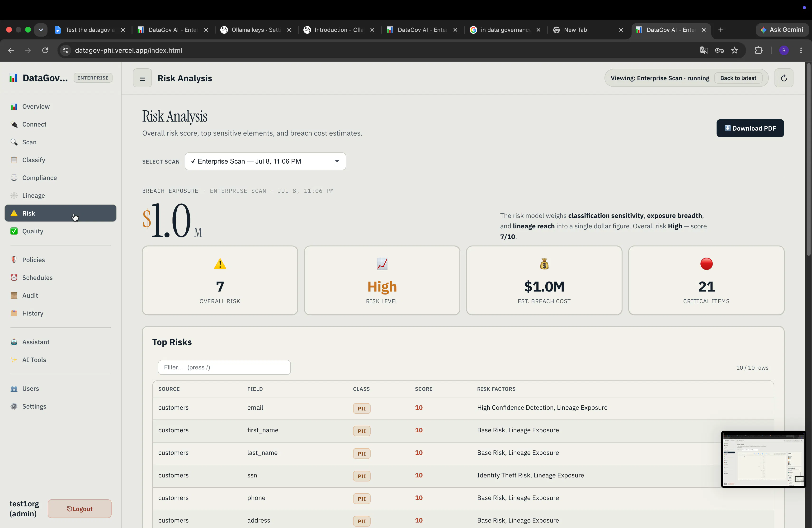Screen dimensions: 812x528
Task: Bookmark this page with the star icon
Action: [735, 51]
